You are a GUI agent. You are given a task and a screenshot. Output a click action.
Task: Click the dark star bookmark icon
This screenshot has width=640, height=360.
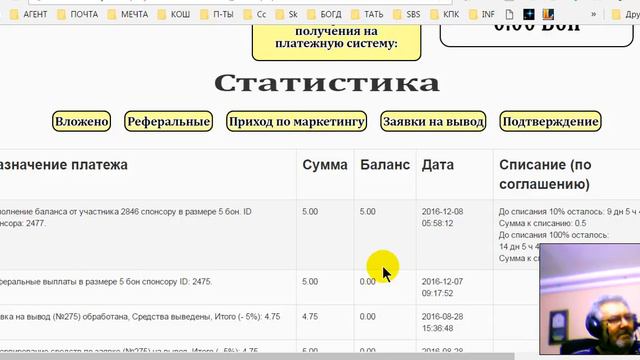529,14
